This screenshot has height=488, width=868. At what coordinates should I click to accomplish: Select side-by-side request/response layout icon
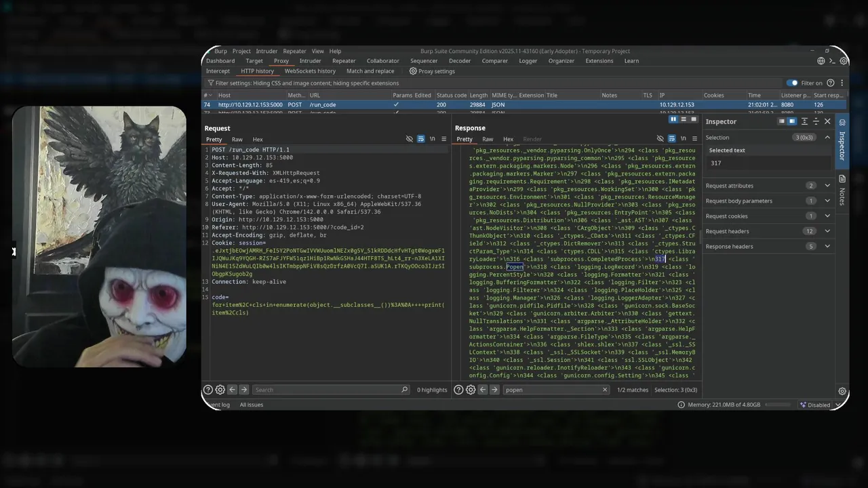click(x=673, y=119)
